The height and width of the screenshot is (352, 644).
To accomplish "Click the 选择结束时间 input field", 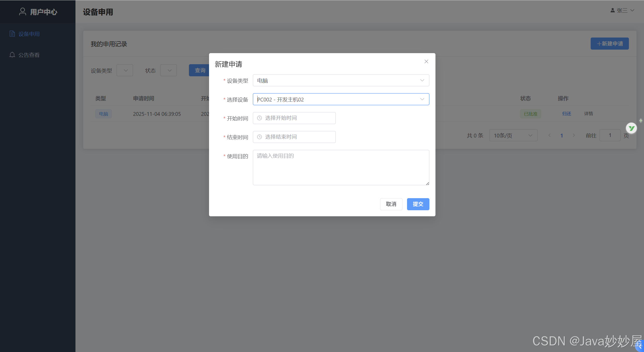I will (x=294, y=137).
